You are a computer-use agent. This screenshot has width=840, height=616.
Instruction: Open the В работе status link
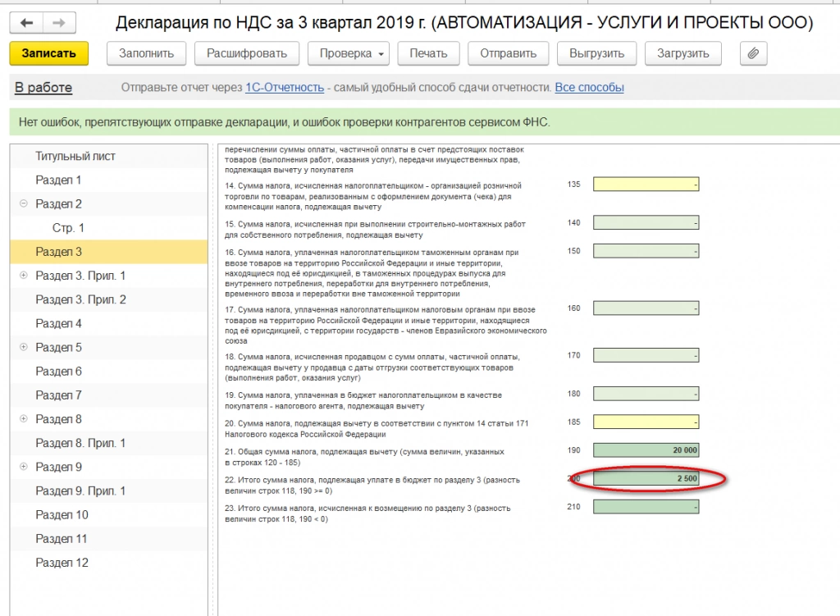[x=43, y=87]
